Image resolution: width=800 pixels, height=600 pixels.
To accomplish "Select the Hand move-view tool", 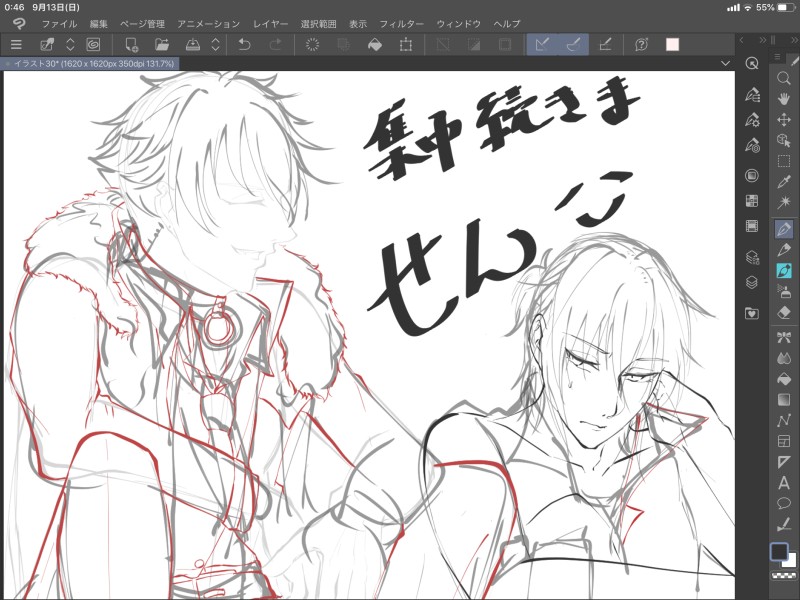I will (x=784, y=98).
